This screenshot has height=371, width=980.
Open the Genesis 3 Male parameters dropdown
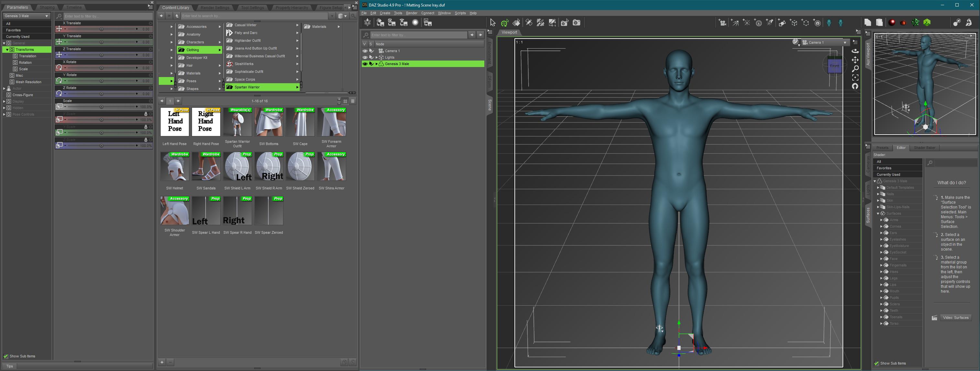tap(26, 16)
